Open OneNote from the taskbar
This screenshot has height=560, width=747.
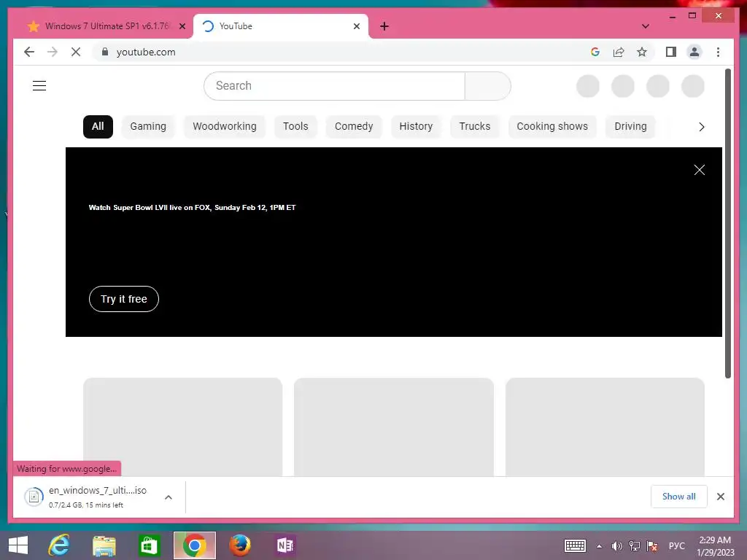coord(285,545)
